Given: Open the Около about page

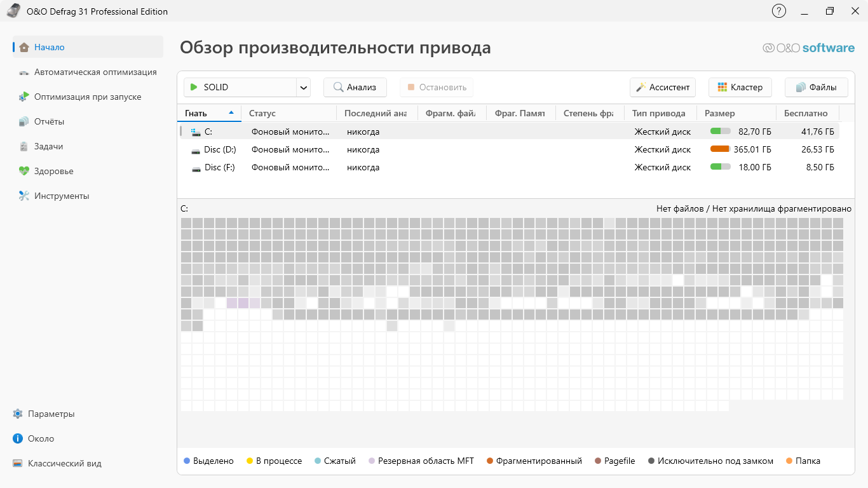Looking at the screenshot, I should pos(33,438).
